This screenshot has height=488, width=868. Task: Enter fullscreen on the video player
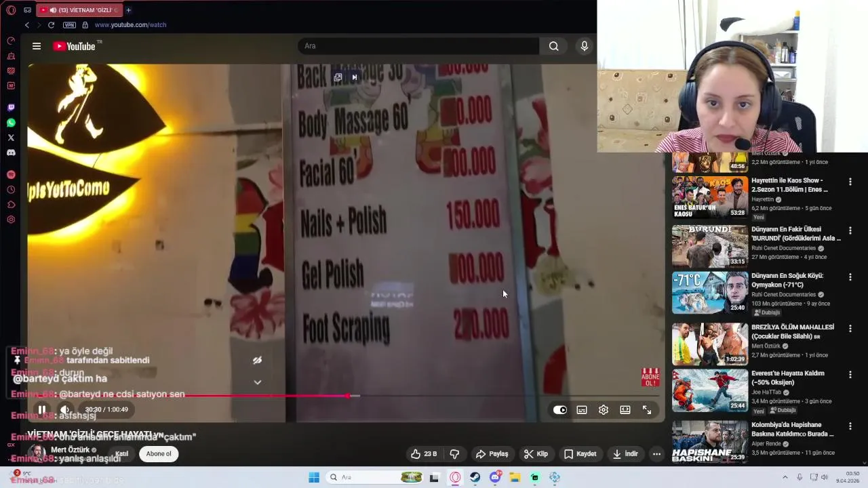(x=647, y=410)
